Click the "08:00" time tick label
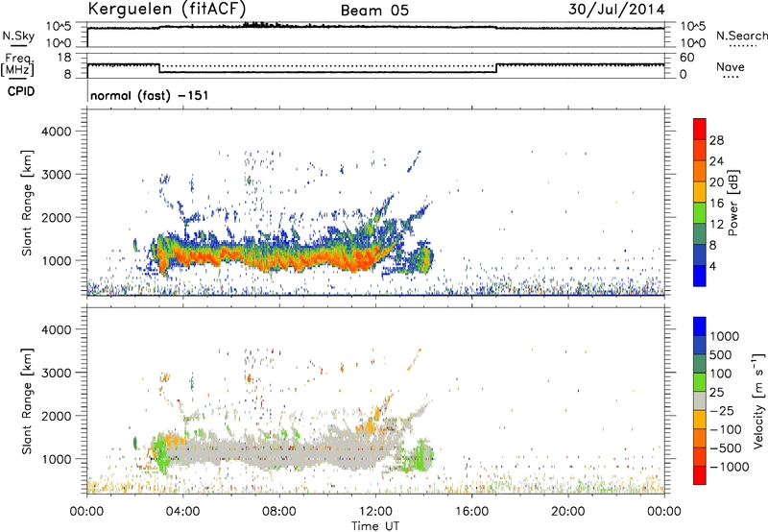768x532 pixels. 279,512
